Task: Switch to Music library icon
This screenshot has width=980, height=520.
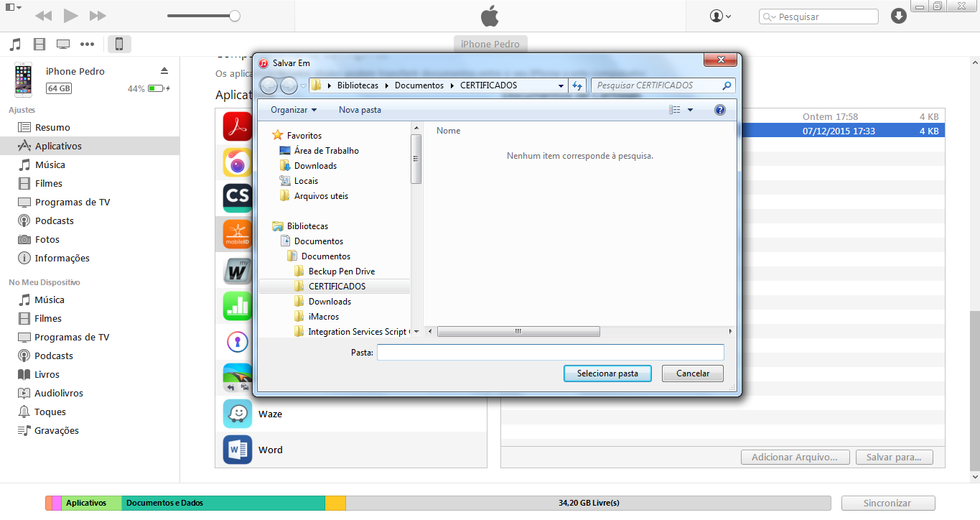Action: (x=15, y=45)
